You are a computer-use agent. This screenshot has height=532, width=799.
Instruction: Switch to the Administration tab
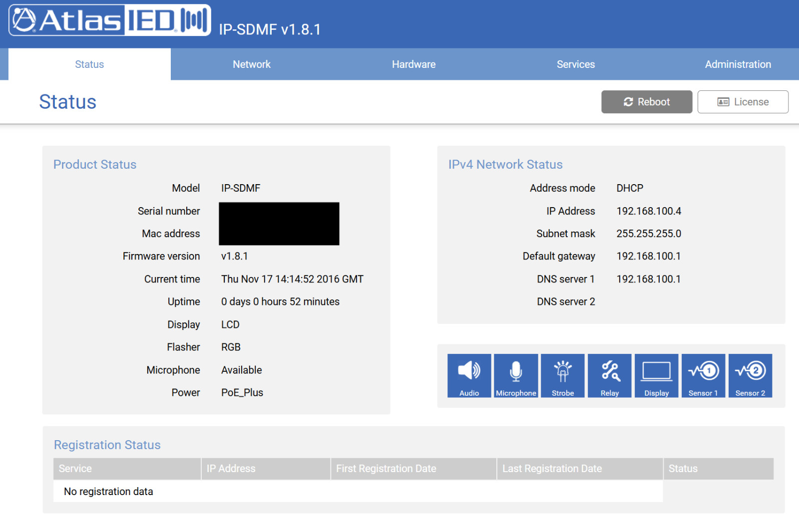pos(738,64)
